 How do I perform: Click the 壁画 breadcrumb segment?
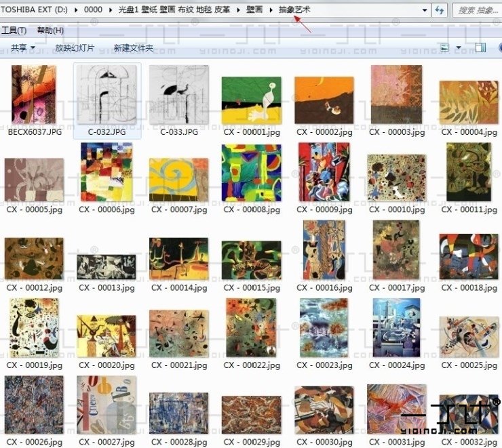(x=254, y=9)
